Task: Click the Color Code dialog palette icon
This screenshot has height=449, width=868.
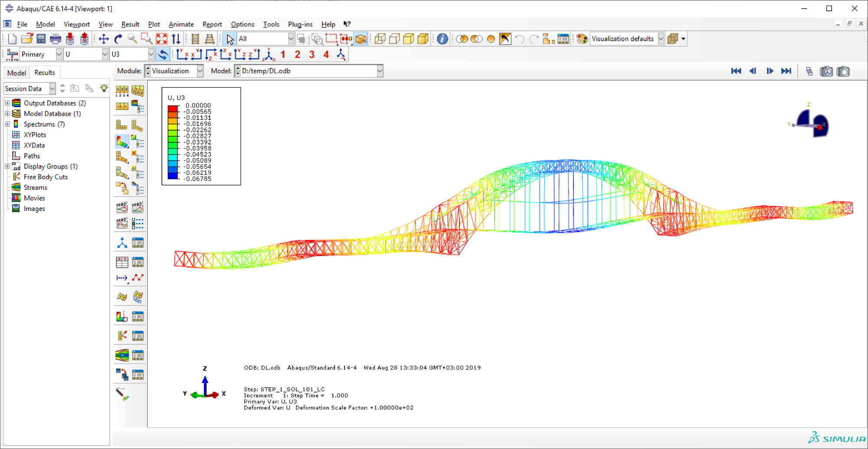Action: (582, 39)
